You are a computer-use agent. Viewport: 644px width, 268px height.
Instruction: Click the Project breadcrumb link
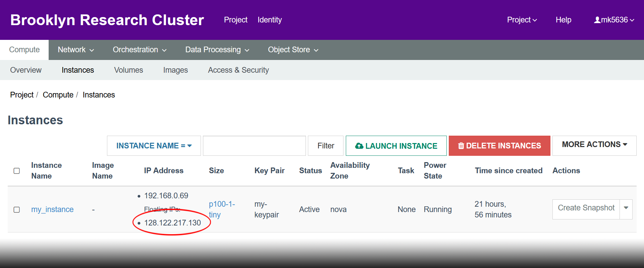click(x=22, y=95)
